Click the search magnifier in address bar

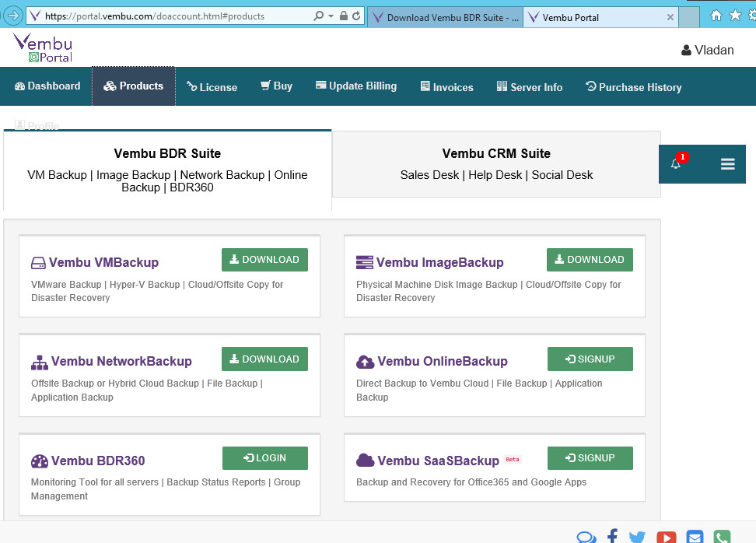(318, 16)
